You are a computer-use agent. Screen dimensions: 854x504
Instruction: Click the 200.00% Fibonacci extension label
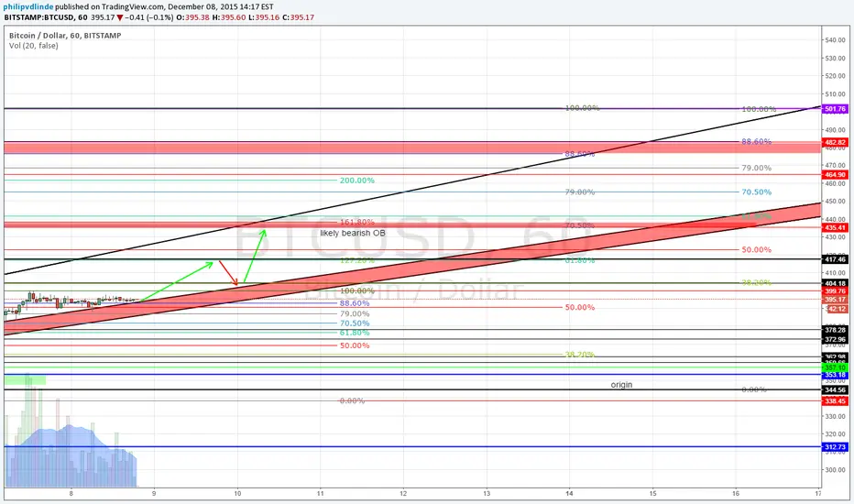point(356,181)
